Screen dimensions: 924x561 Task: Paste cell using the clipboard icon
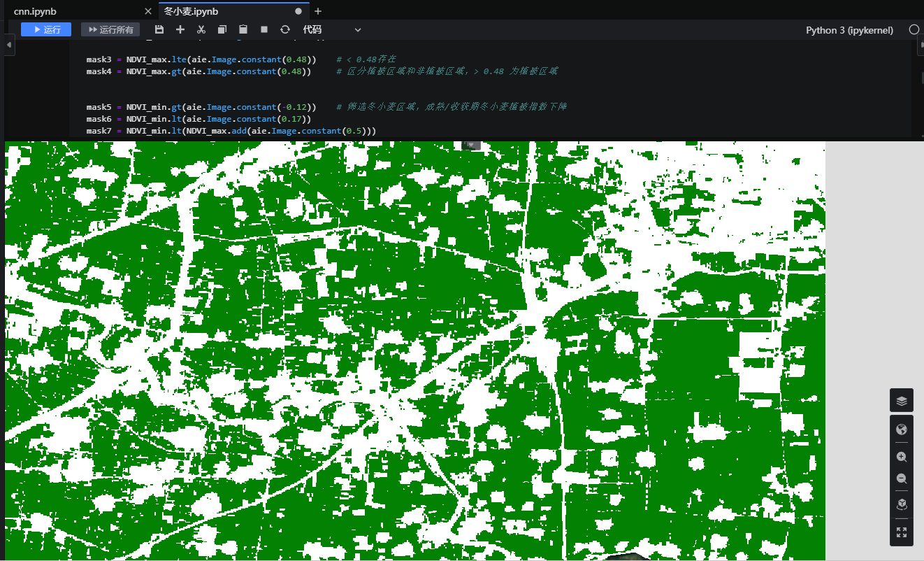coord(243,29)
